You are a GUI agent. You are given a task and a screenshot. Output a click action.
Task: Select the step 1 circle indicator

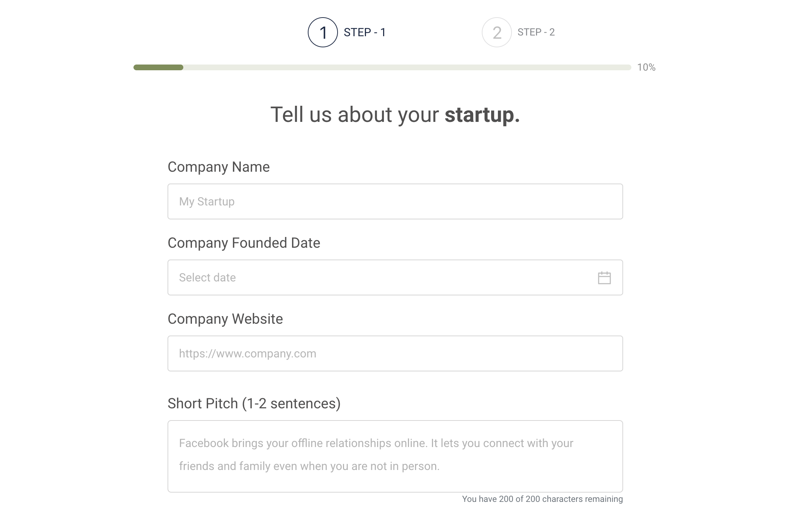click(x=323, y=32)
